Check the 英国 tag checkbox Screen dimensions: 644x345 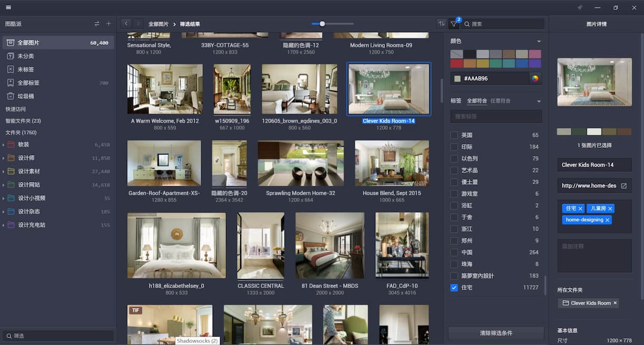pos(454,135)
